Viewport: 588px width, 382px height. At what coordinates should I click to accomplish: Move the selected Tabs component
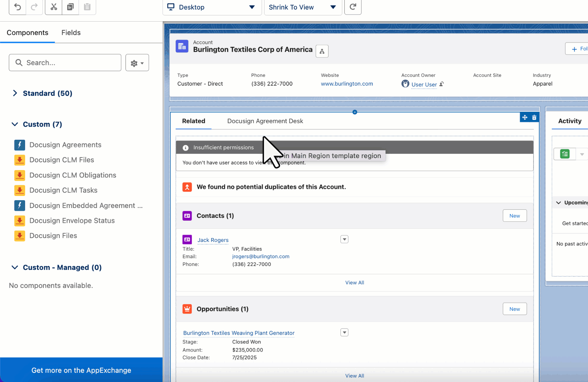coord(525,117)
